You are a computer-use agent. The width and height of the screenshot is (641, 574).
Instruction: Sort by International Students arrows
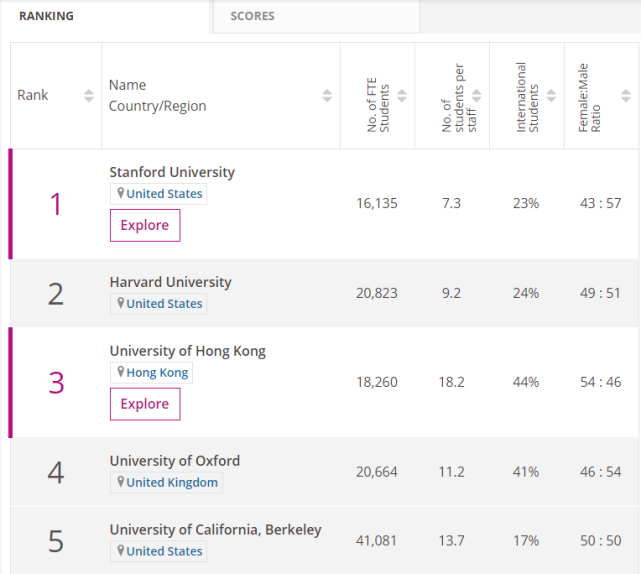point(551,96)
